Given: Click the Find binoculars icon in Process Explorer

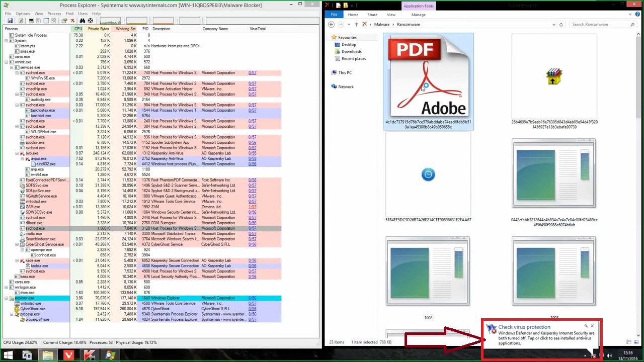Looking at the screenshot, I should 83,21.
